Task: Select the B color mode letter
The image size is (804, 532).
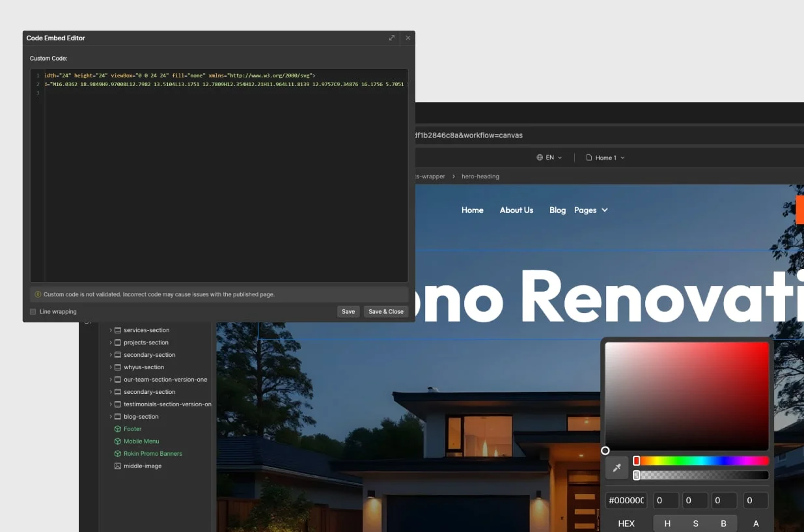Action: [x=723, y=524]
